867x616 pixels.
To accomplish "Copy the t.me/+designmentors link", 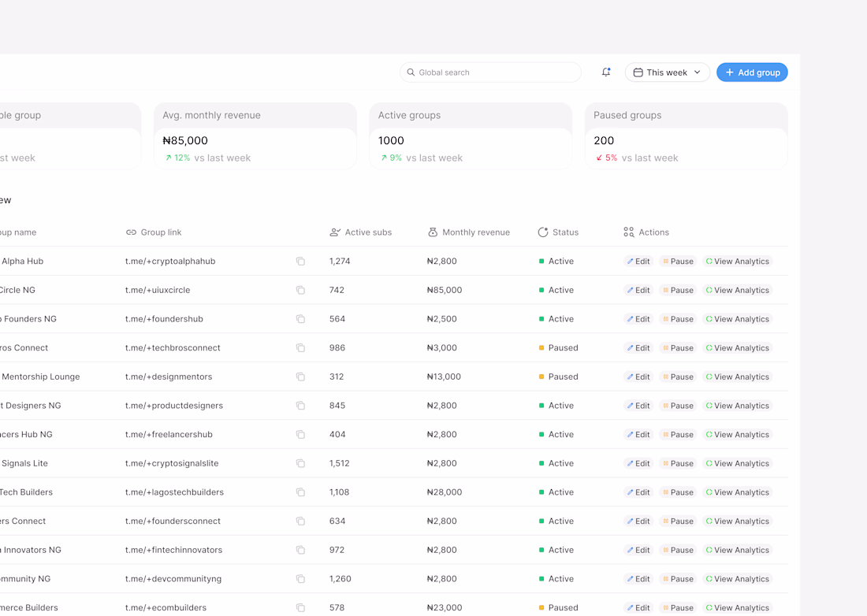I will pyautogui.click(x=300, y=377).
